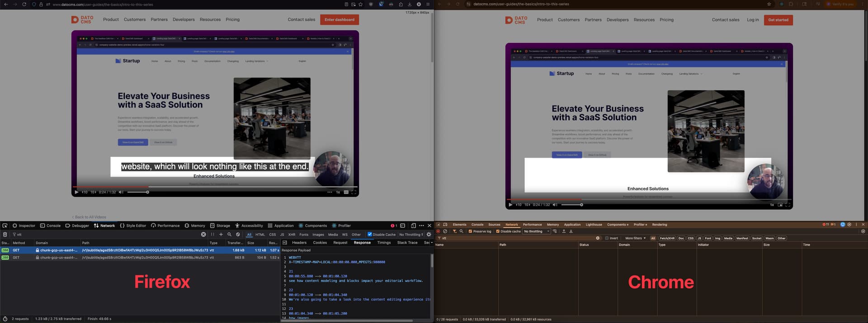
Task: Enable the Invert filter checkbox
Action: pyautogui.click(x=607, y=238)
